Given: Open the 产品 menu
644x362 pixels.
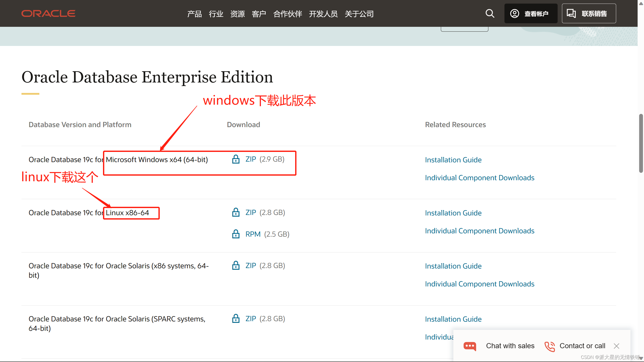Looking at the screenshot, I should (194, 14).
